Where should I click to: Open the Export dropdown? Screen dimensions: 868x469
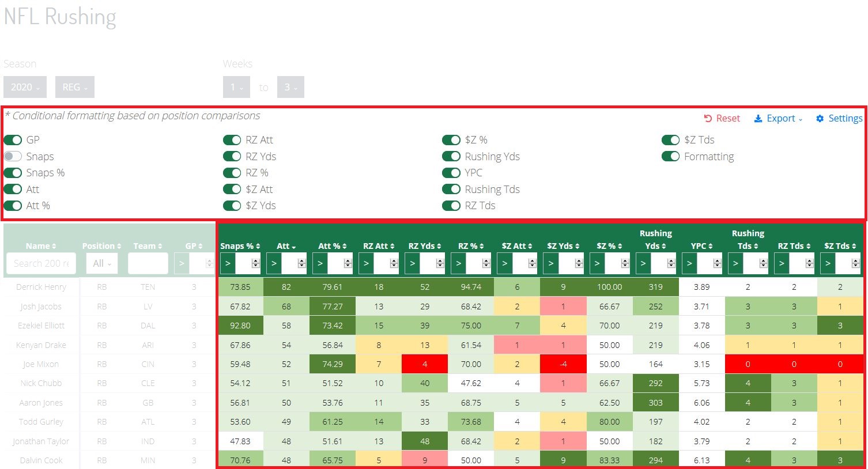coord(779,118)
